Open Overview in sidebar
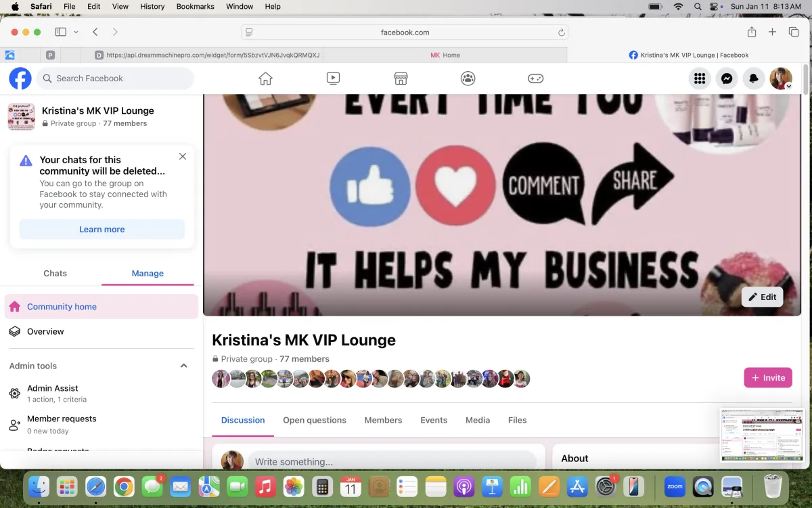 [x=101, y=331]
